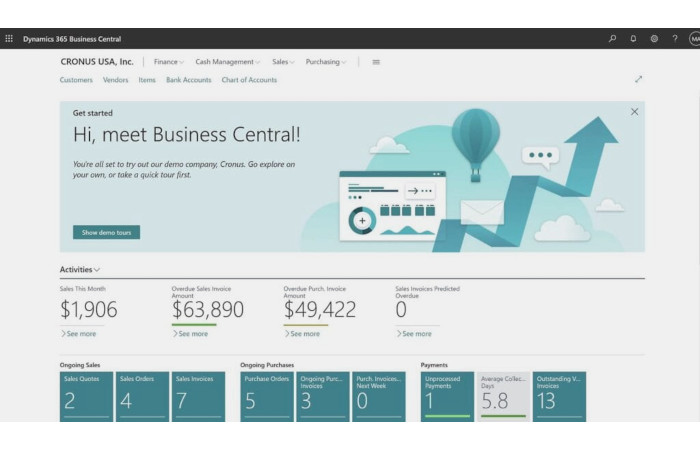Collapse the Activities section chevron
The height and width of the screenshot is (450, 700).
97,270
